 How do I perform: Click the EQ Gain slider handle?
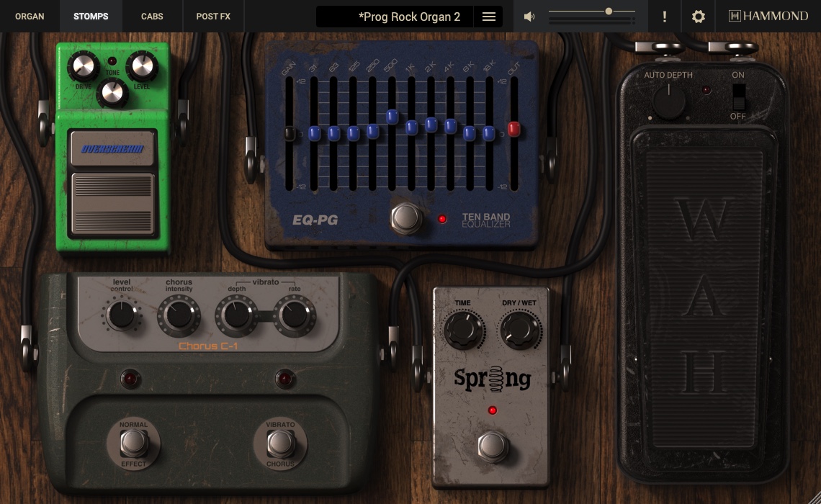coord(289,133)
